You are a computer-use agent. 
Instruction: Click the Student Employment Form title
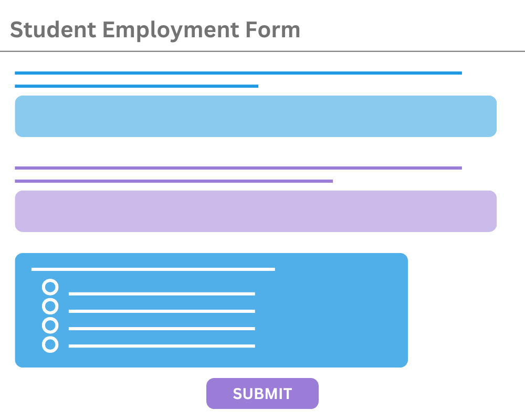point(155,29)
